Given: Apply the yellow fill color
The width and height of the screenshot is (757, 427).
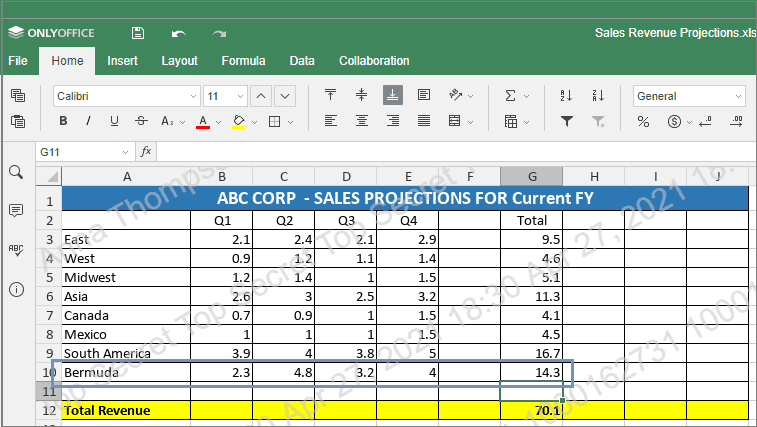Looking at the screenshot, I should (x=239, y=121).
